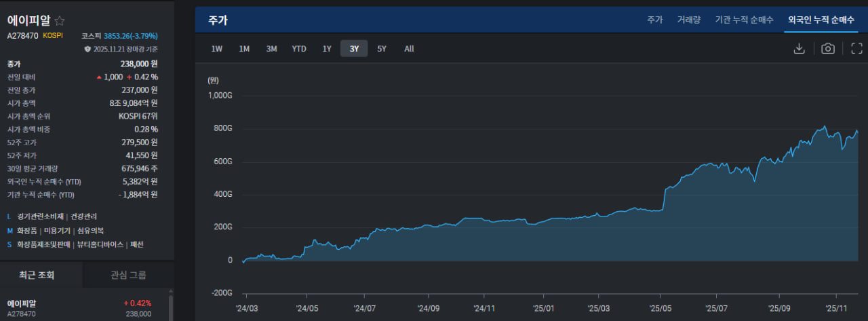This screenshot has height=321, width=868.
Task: Switch chart range to 1M
Action: point(244,49)
